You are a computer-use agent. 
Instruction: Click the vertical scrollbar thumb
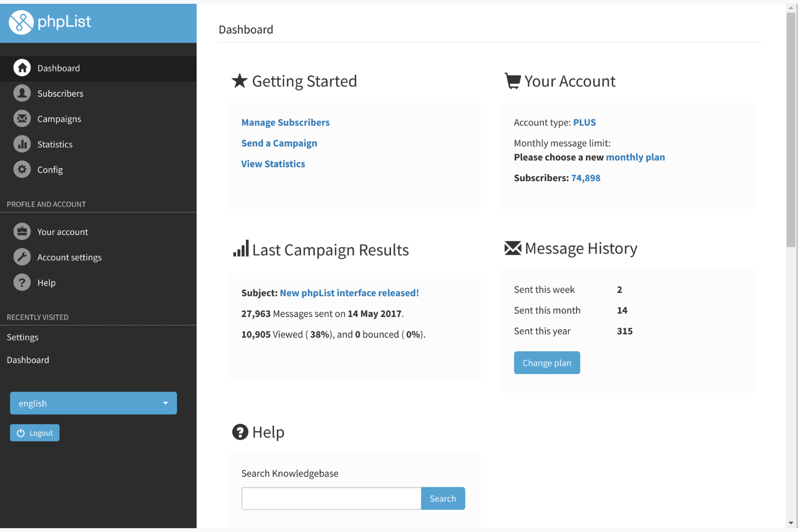click(x=791, y=129)
